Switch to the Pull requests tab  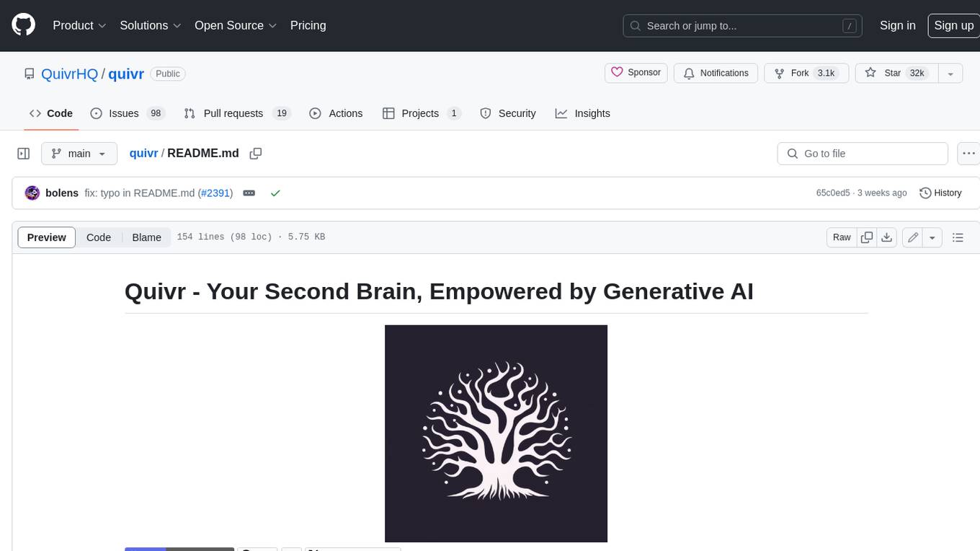(x=236, y=113)
